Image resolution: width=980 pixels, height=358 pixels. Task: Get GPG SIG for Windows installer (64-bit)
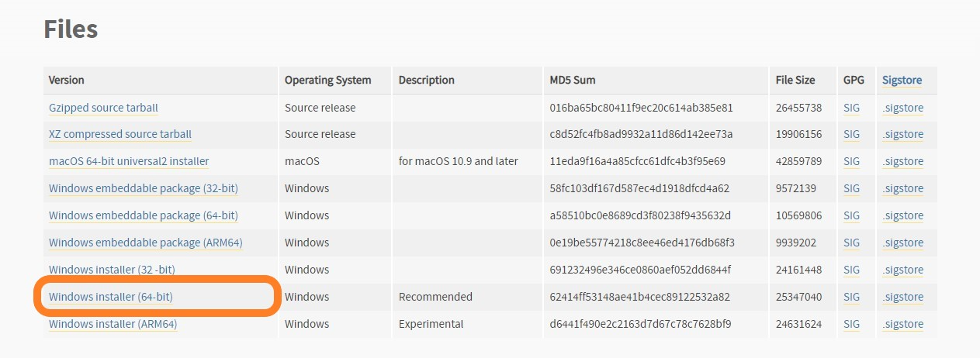pyautogui.click(x=851, y=297)
